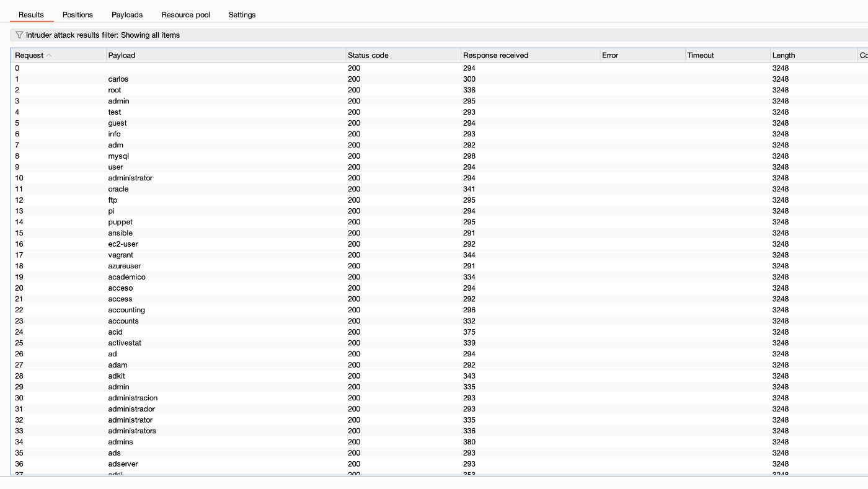Select the ansible payload row
The height and width of the screenshot is (489, 868).
click(x=439, y=233)
